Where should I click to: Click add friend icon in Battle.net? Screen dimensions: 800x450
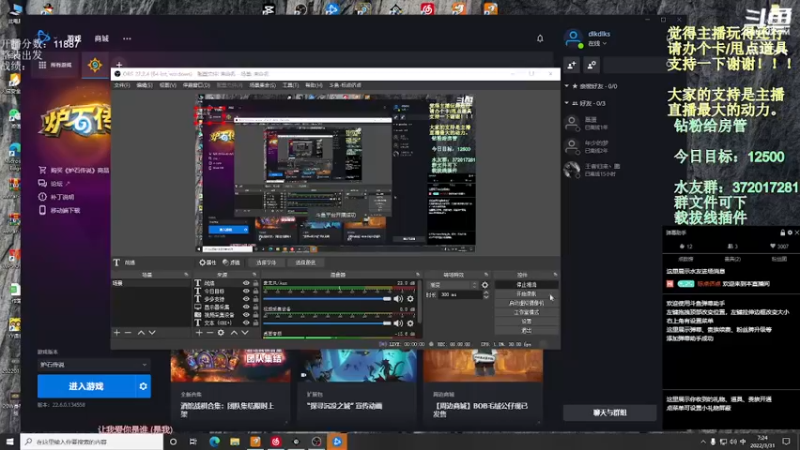pyautogui.click(x=571, y=65)
